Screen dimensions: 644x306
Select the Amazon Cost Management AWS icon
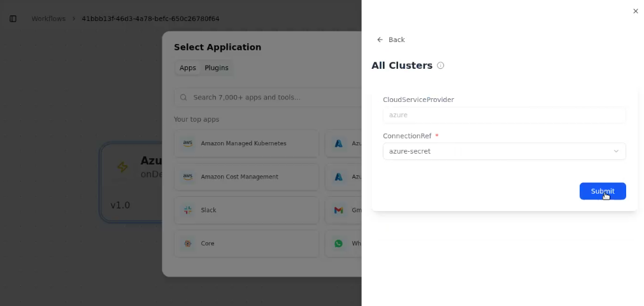point(187,177)
